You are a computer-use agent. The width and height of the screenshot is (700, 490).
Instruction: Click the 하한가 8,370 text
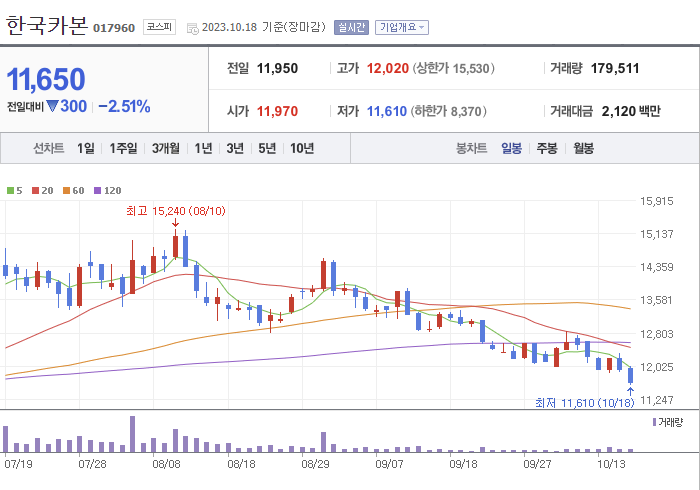click(449, 111)
